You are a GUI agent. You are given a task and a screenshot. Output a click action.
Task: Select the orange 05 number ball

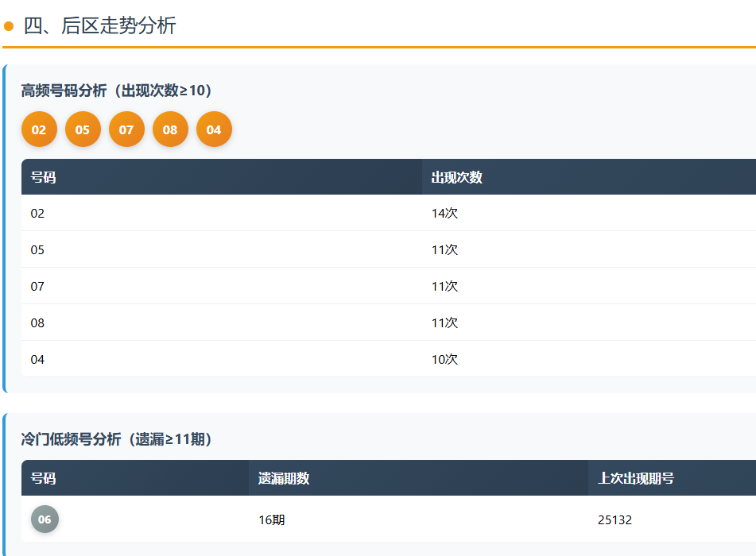click(x=83, y=129)
